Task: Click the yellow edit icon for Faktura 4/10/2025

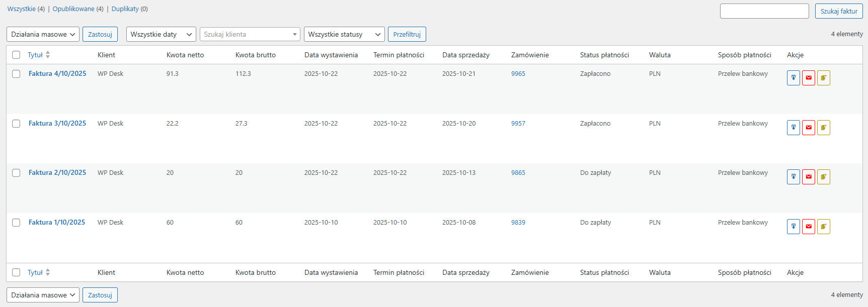Action: [x=823, y=78]
